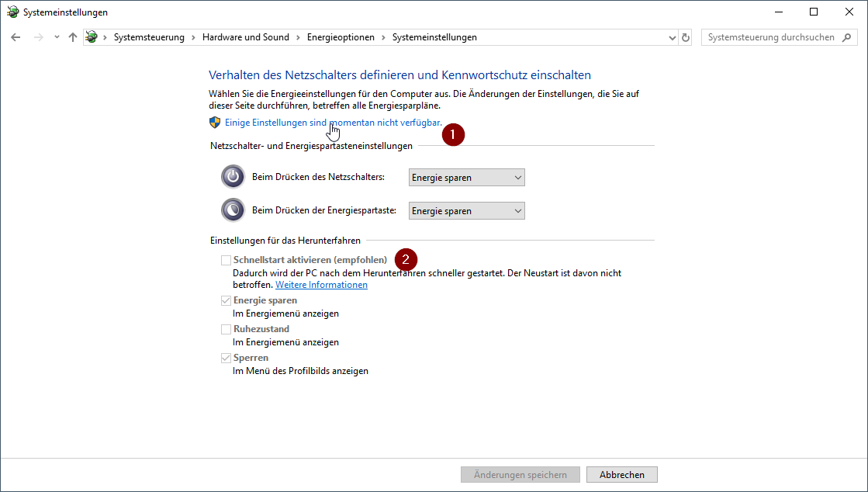Refresh the address bar view
Screen dimensions: 868x492
tap(685, 38)
